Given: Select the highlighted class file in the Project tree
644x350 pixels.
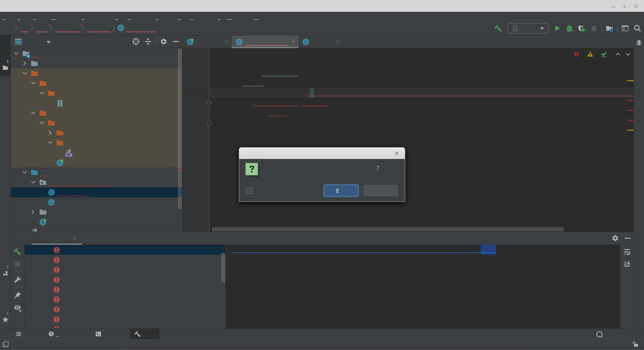Looking at the screenshot, I should 96,192.
